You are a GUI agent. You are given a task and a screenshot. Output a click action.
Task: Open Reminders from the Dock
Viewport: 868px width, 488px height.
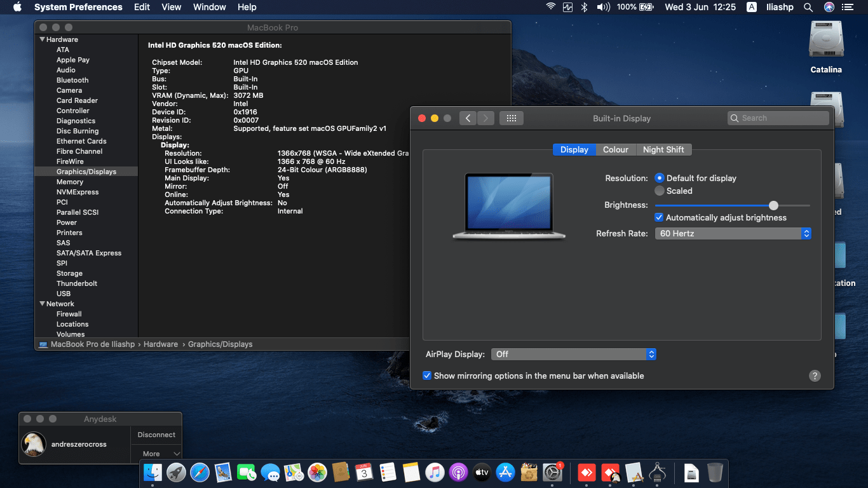[x=388, y=472]
